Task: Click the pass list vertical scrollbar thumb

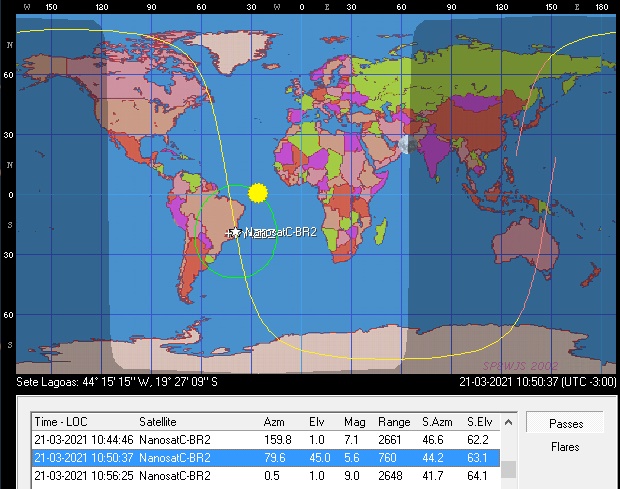Action: 509,470
